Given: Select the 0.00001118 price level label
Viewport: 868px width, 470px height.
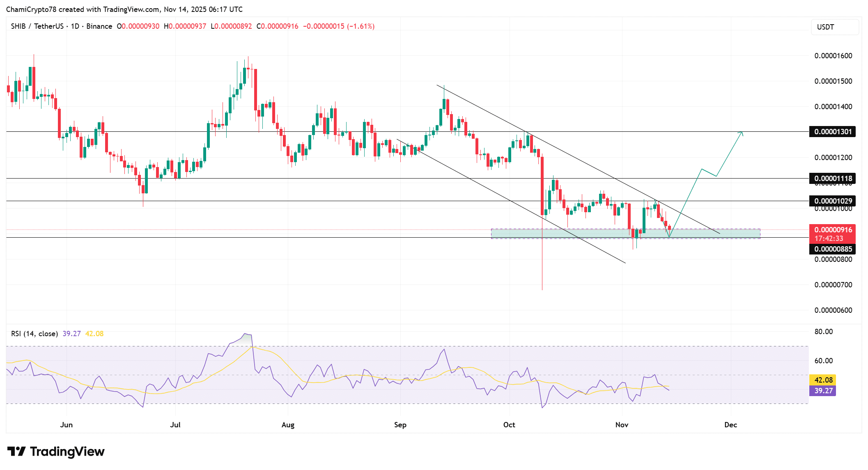Looking at the screenshot, I should click(832, 179).
